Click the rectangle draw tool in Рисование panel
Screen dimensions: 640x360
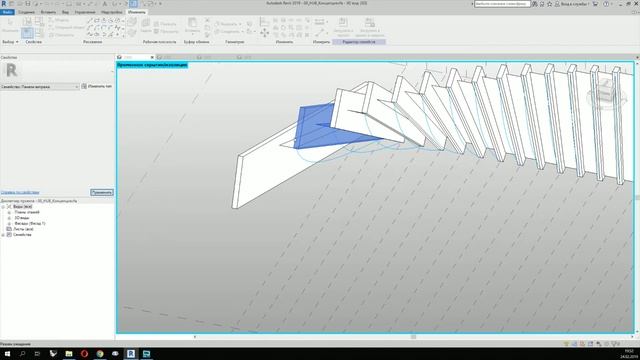point(97,20)
